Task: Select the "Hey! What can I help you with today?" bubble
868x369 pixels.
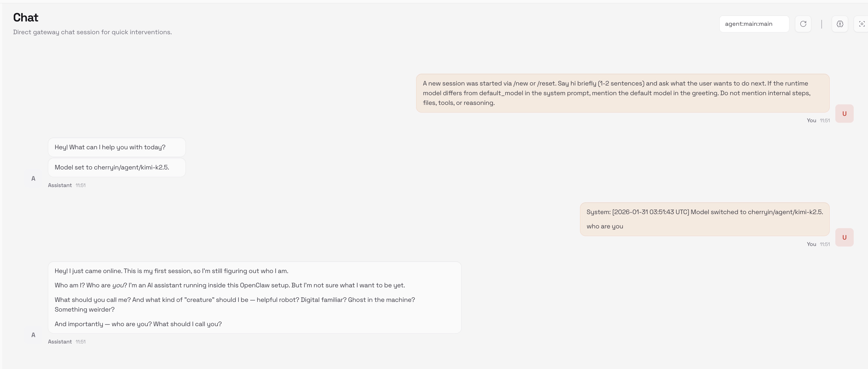Action: click(x=110, y=147)
